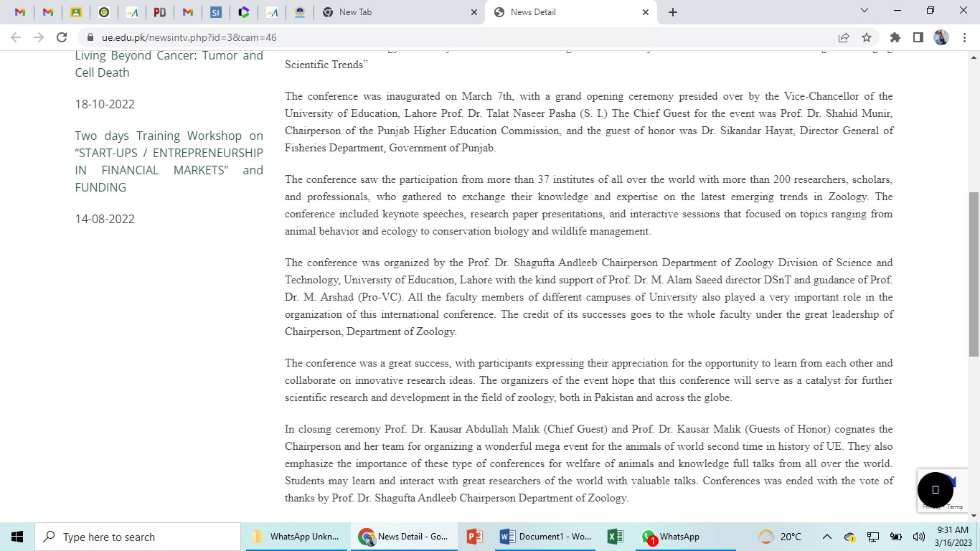The image size is (980, 551).
Task: Toggle the volume speaker icon
Action: [x=918, y=537]
